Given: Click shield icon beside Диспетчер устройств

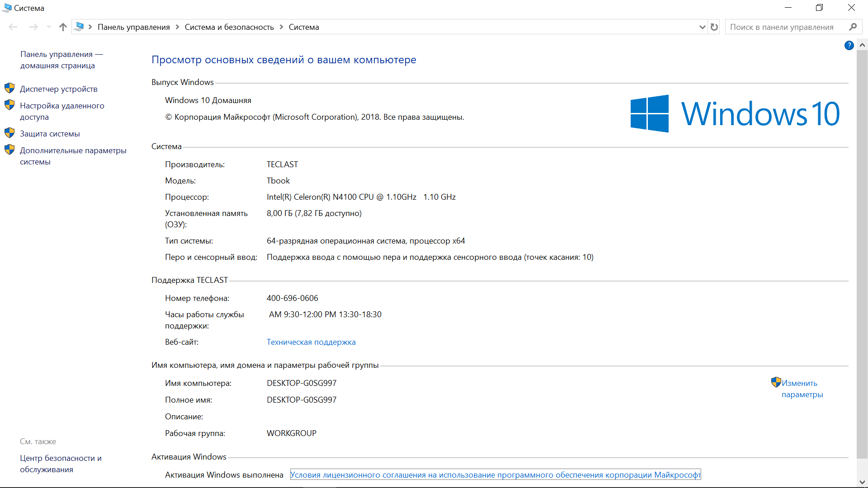Looking at the screenshot, I should coord(9,88).
